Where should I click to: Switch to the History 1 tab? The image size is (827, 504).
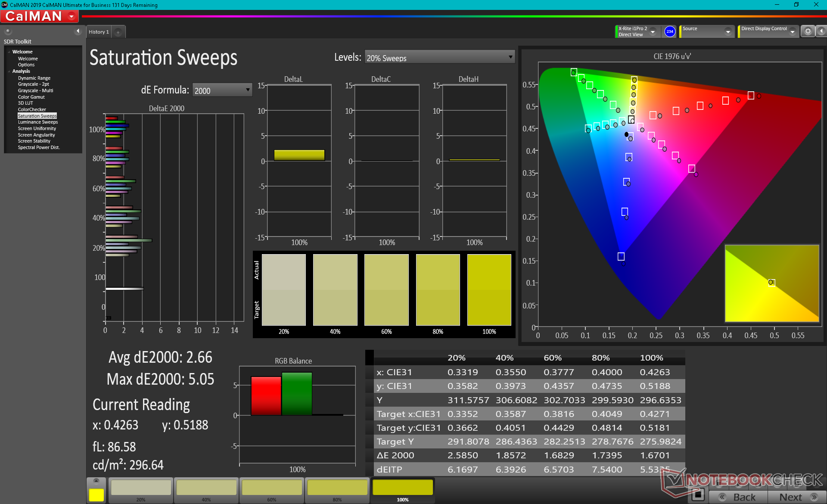pyautogui.click(x=99, y=32)
